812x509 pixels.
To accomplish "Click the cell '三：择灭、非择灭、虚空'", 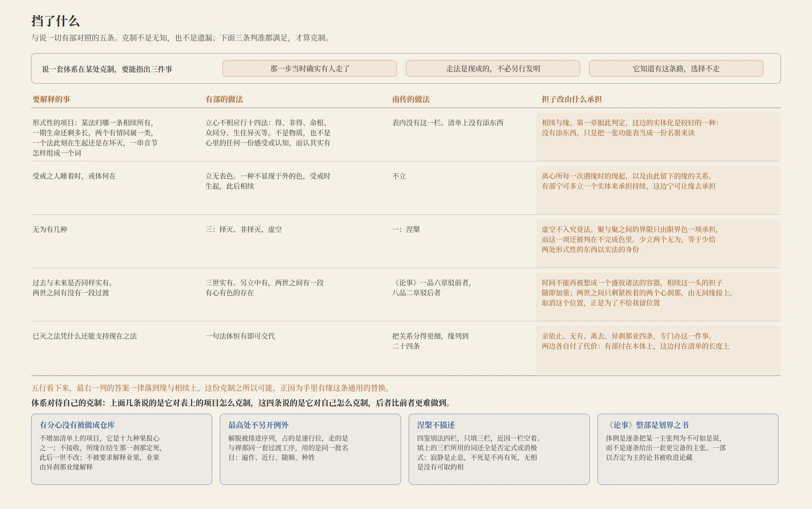I will point(244,229).
